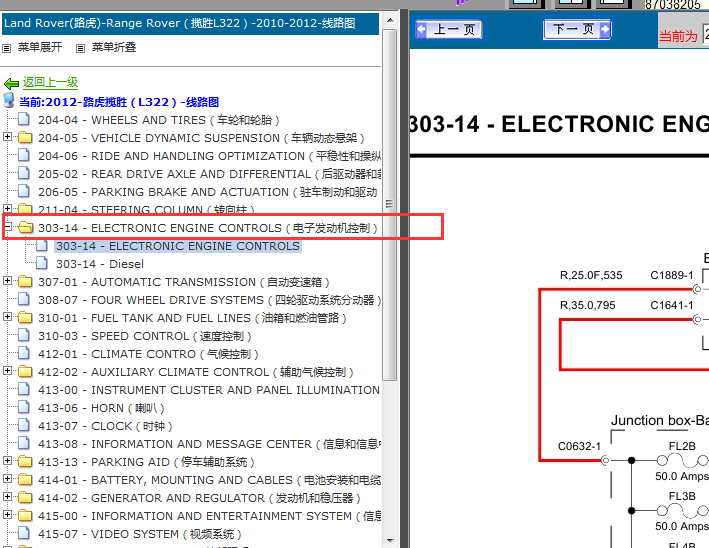Expand 413-13 Parking Aid node
This screenshot has height=548, width=709.
pos(7,461)
